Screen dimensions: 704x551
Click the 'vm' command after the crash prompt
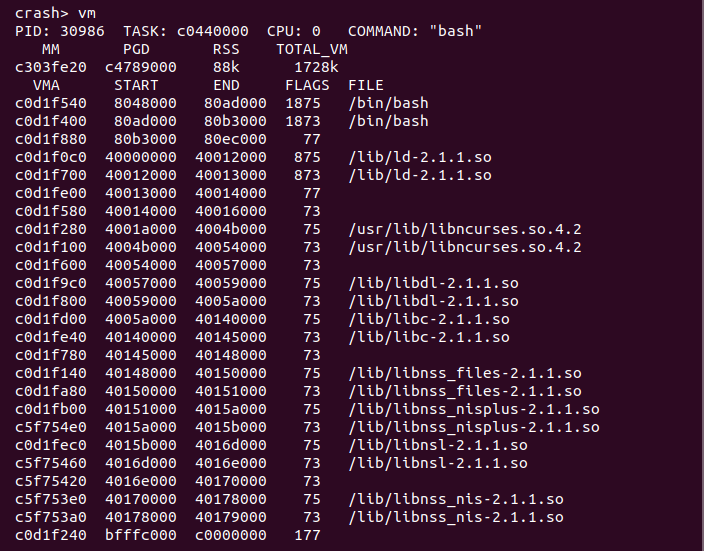(x=88, y=13)
